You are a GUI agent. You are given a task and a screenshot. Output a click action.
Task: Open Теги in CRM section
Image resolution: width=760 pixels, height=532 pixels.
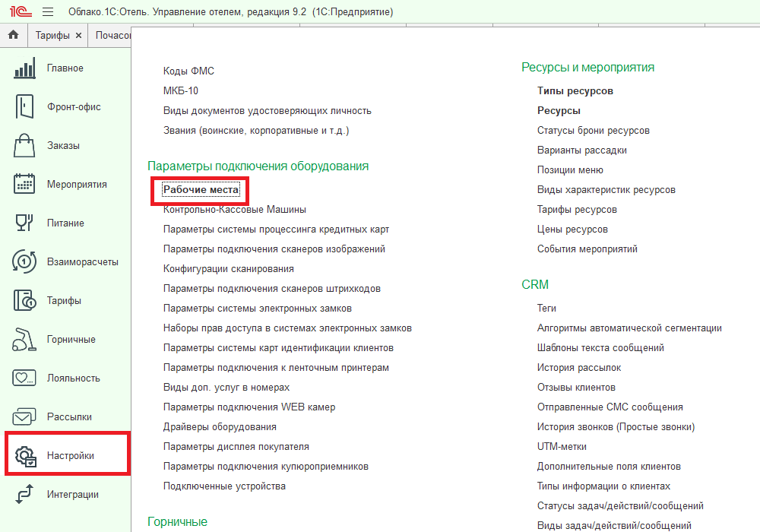546,309
